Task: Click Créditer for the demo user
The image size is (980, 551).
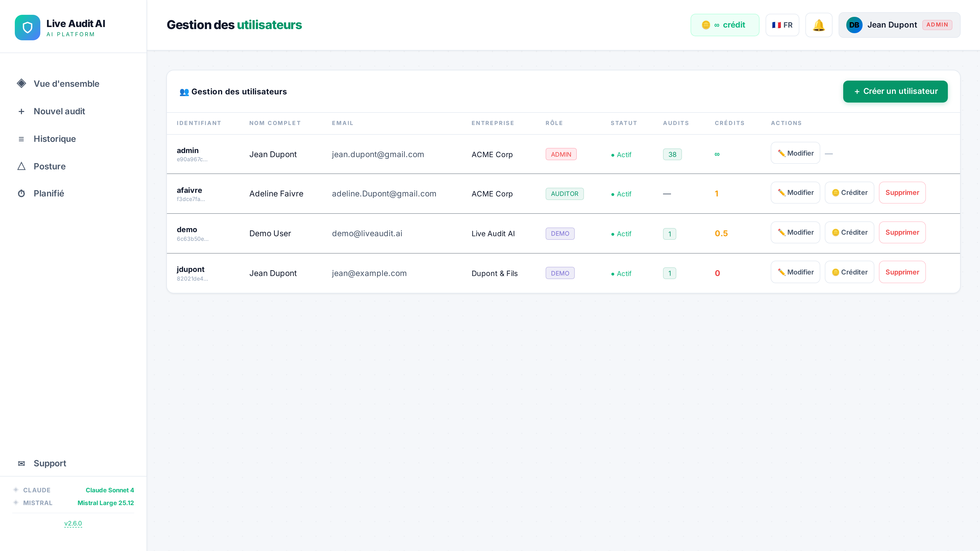Action: [x=849, y=232]
